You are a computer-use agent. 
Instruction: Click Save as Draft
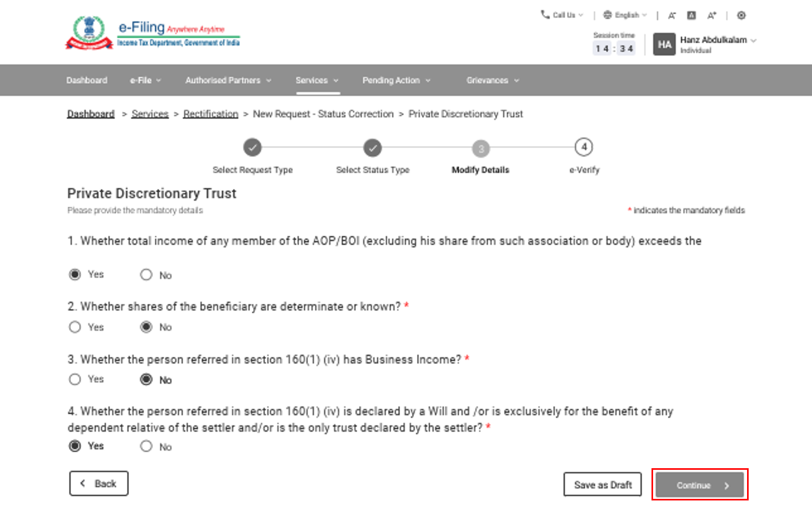(602, 485)
